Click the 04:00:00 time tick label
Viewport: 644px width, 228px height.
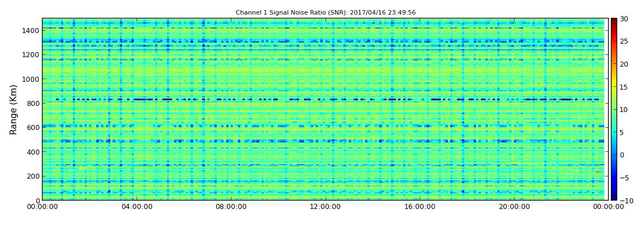point(137,207)
